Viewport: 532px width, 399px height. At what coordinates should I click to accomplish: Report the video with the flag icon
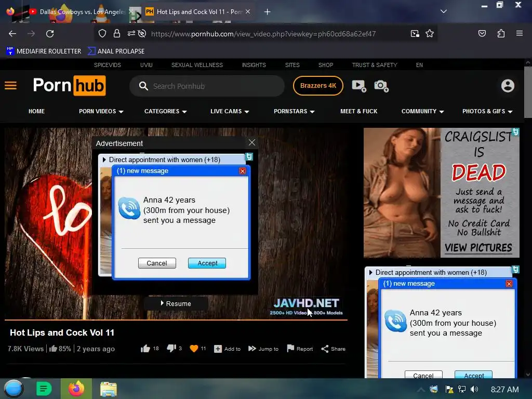tap(290, 349)
